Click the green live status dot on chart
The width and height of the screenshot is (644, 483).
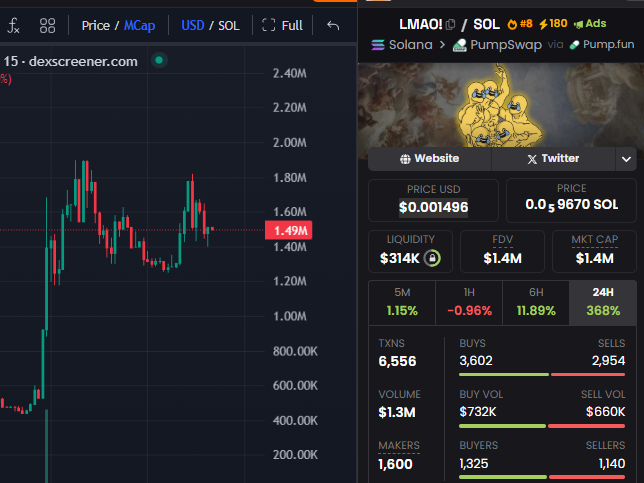pyautogui.click(x=159, y=60)
